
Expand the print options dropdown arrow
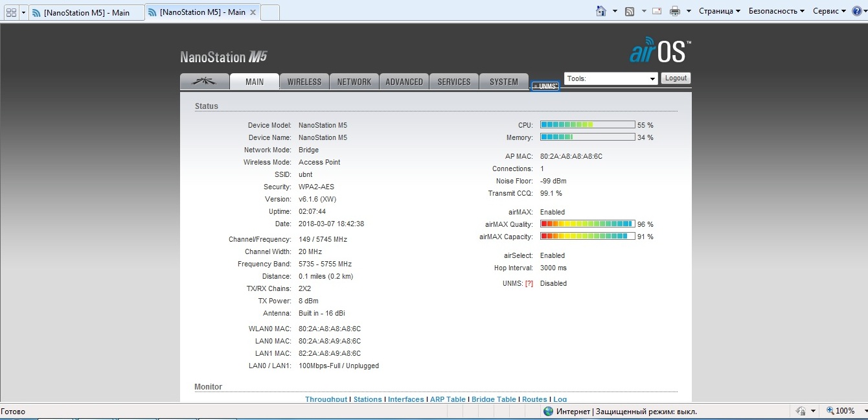tap(689, 11)
